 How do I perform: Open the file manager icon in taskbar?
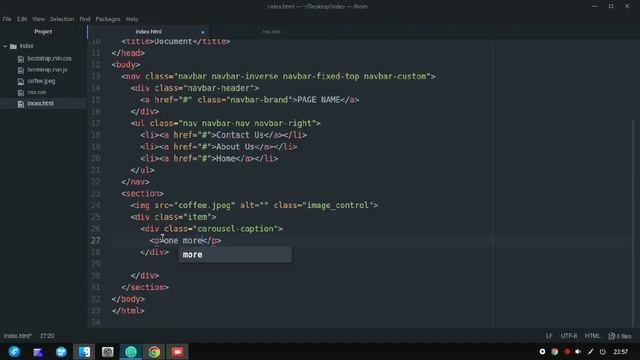tap(84, 352)
